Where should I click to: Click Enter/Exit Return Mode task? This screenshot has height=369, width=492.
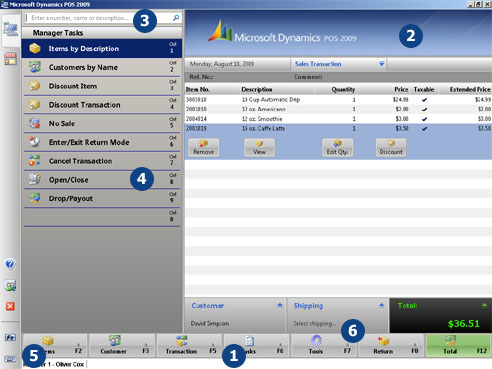(102, 142)
